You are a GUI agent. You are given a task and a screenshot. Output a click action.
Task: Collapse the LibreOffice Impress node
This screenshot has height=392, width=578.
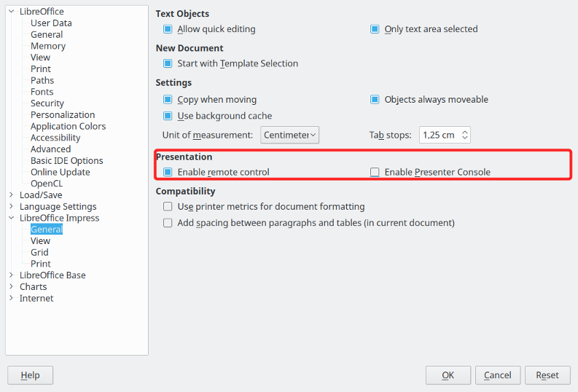click(11, 218)
